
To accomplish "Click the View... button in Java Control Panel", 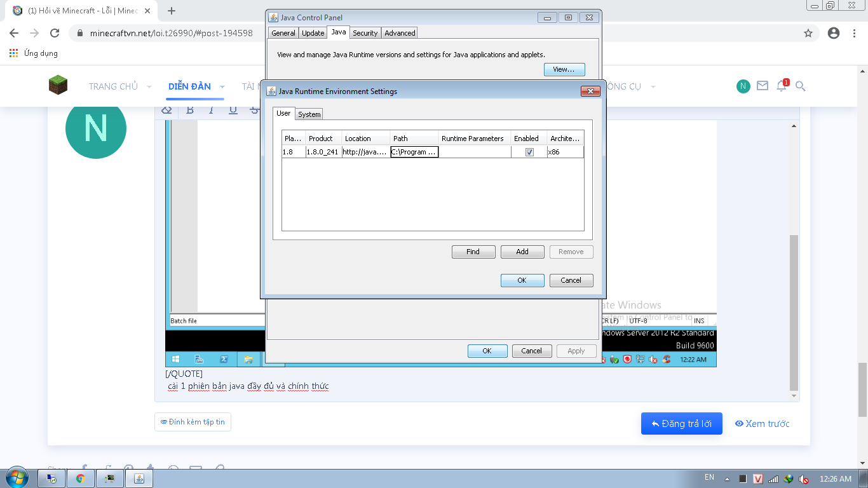I will pos(564,69).
